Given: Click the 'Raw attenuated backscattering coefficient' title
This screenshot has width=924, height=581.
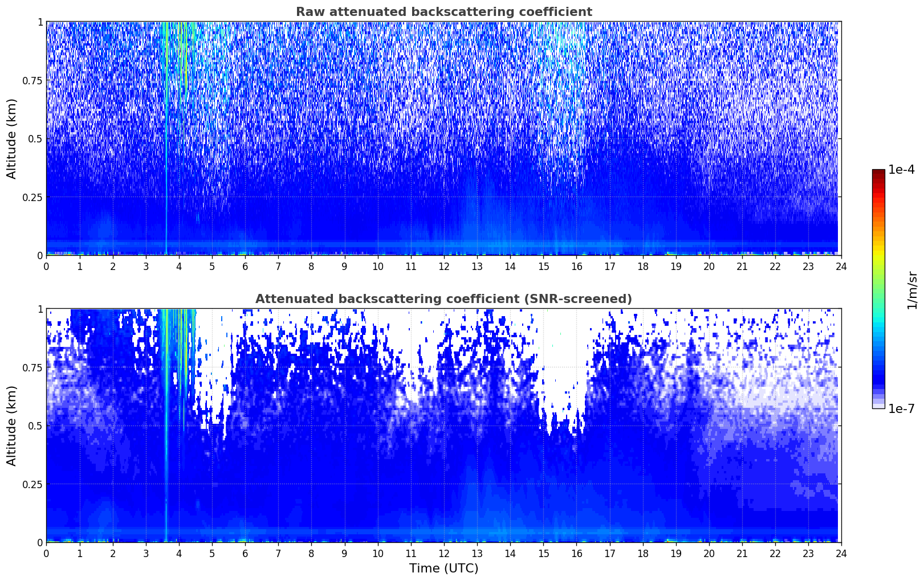Looking at the screenshot, I should pos(443,12).
